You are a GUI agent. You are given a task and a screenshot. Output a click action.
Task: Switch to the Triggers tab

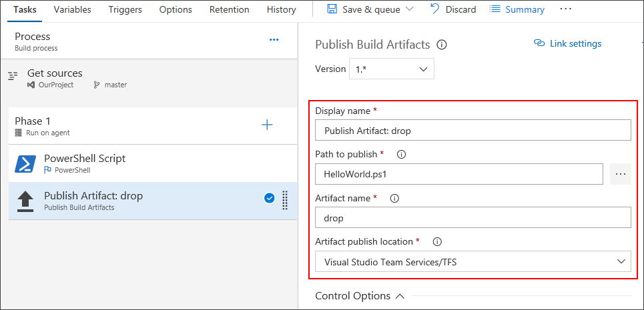(x=125, y=9)
